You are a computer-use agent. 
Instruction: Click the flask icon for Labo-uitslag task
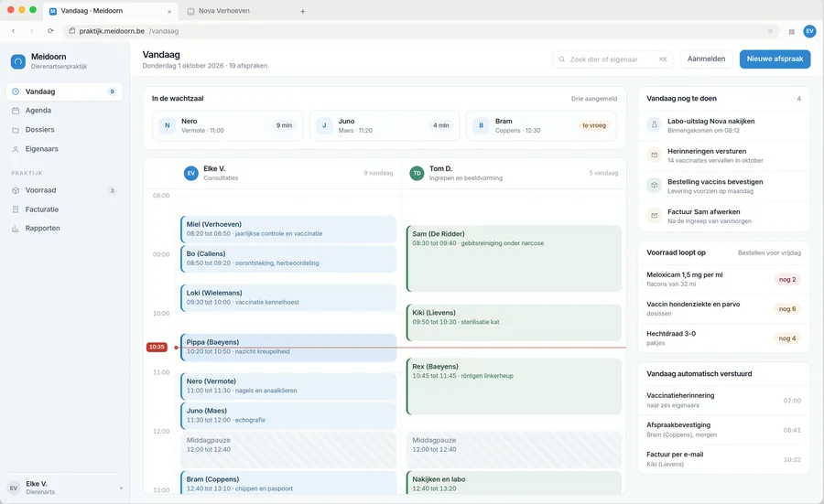[655, 125]
